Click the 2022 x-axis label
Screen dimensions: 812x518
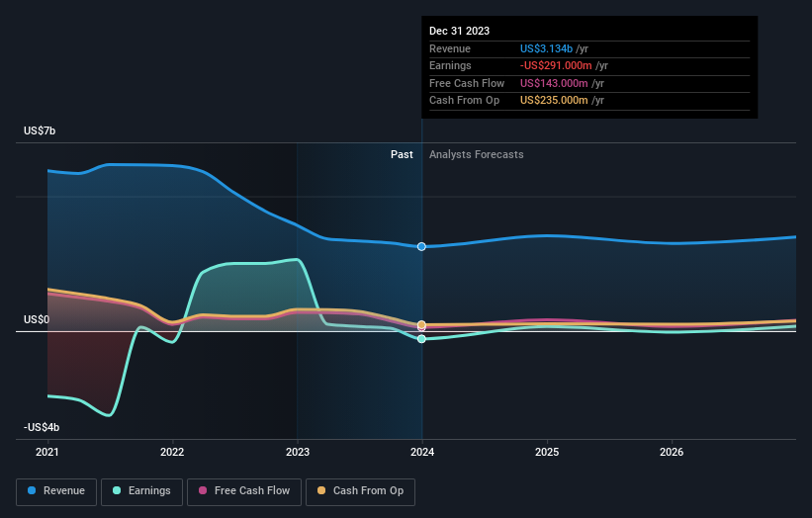(172, 453)
